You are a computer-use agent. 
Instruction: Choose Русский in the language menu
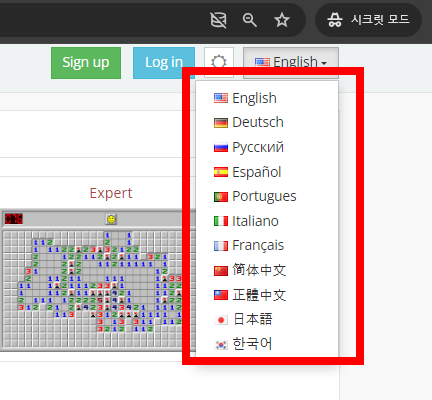(267, 147)
